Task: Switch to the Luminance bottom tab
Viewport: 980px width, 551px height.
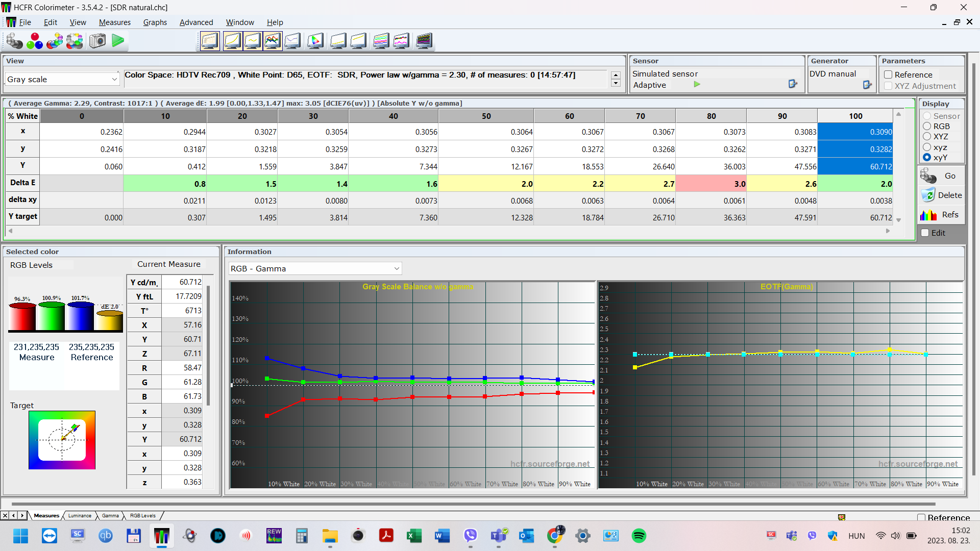Action: pos(80,516)
